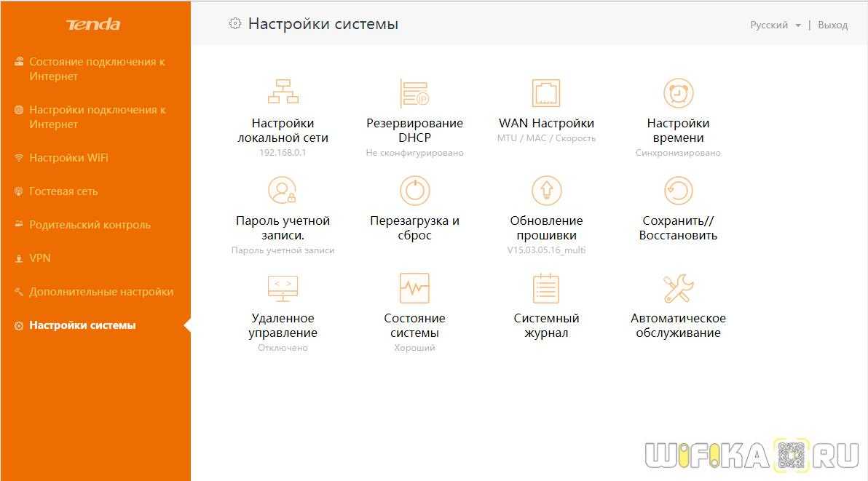Open the LAN settings network icon

283,92
